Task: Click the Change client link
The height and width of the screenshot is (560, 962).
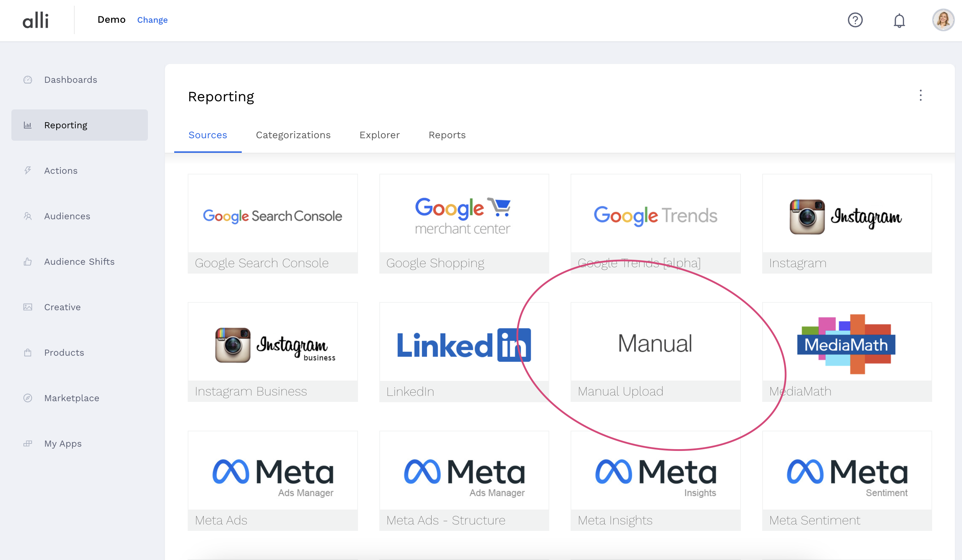Action: point(152,20)
